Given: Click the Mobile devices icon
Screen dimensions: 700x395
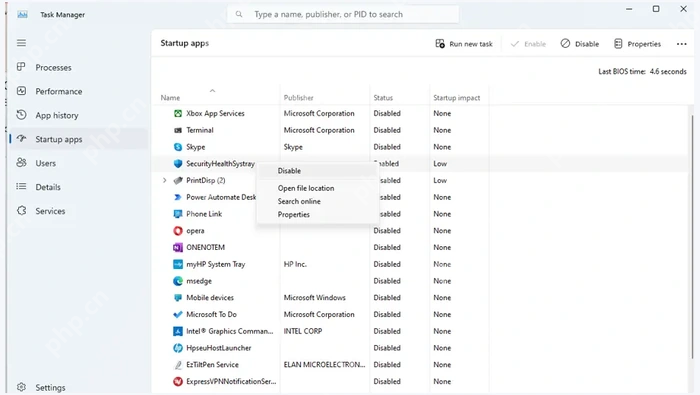Looking at the screenshot, I should click(x=178, y=298).
